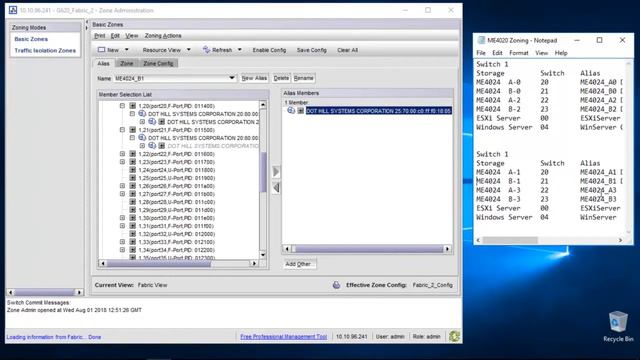Click the port icon for 1,20(port20)
This screenshot has height=360, width=640.
tap(133, 106)
